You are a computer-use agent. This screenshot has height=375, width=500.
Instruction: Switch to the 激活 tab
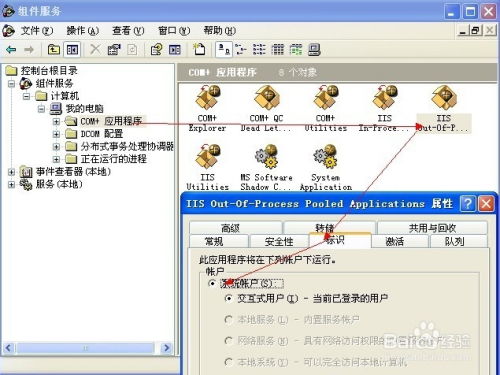pos(400,241)
